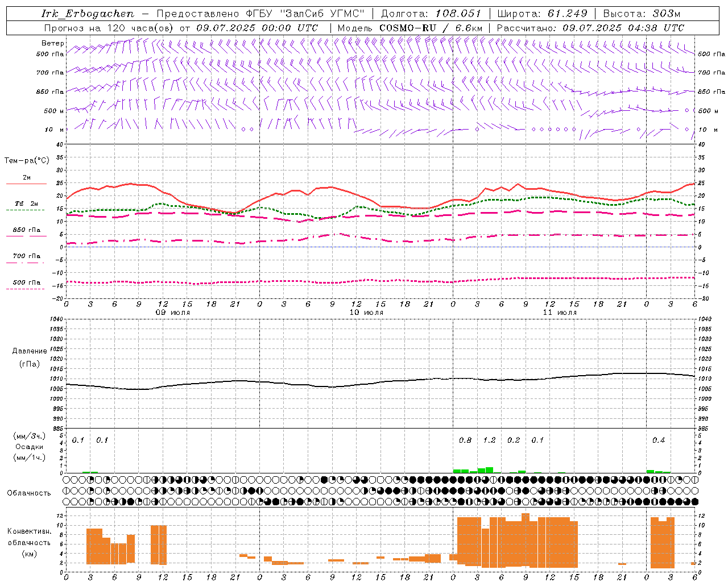Click the longitude value 108.051
This screenshot has height=582, width=728.
[458, 14]
